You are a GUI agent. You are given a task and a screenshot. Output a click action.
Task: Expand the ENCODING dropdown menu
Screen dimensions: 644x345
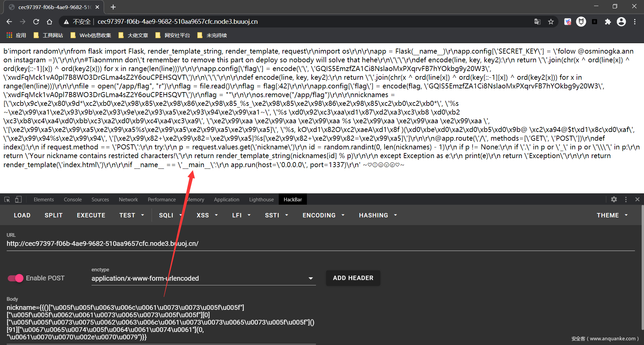click(323, 215)
